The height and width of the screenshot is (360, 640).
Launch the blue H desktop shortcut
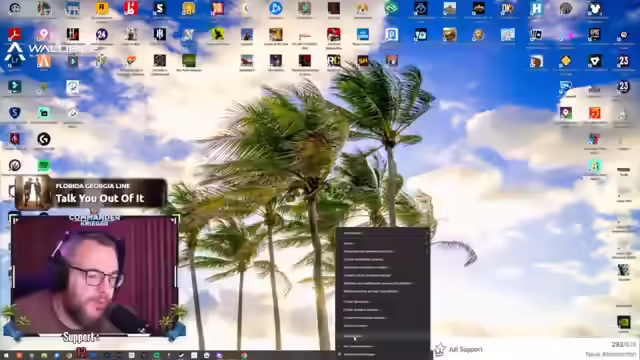point(536,8)
